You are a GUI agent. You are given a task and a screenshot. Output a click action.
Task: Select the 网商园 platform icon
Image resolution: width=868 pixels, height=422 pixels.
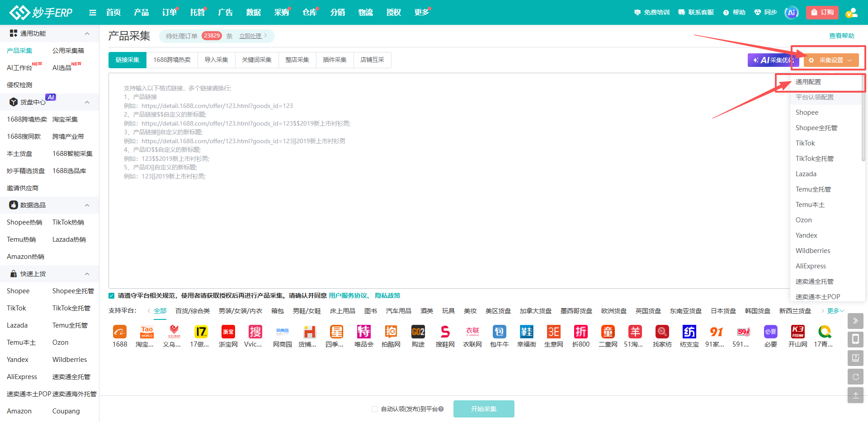[x=283, y=332]
